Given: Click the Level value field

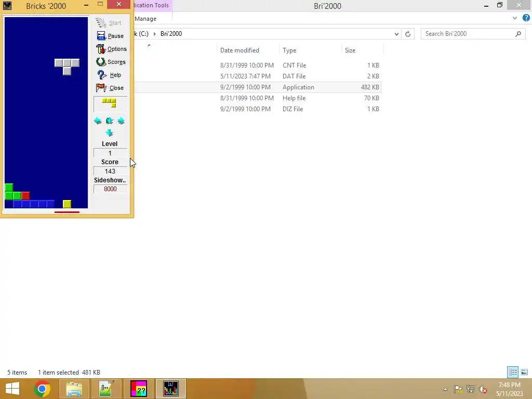Looking at the screenshot, I should pos(110,153).
